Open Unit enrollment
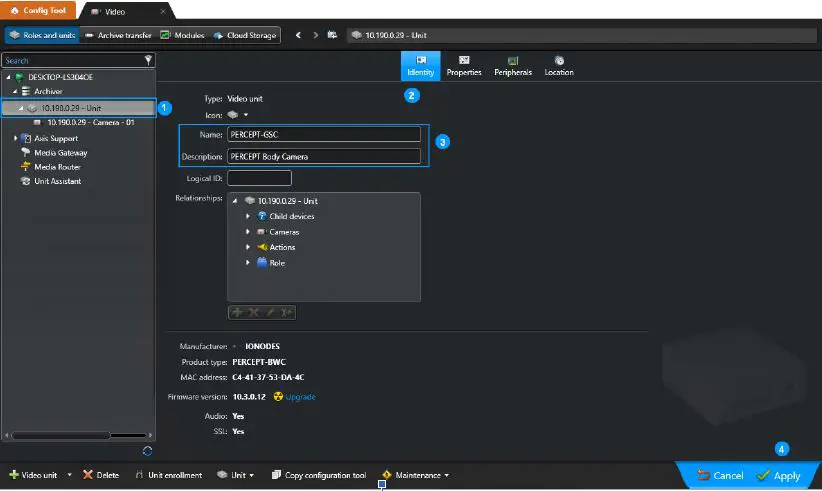822x491 pixels. click(168, 475)
